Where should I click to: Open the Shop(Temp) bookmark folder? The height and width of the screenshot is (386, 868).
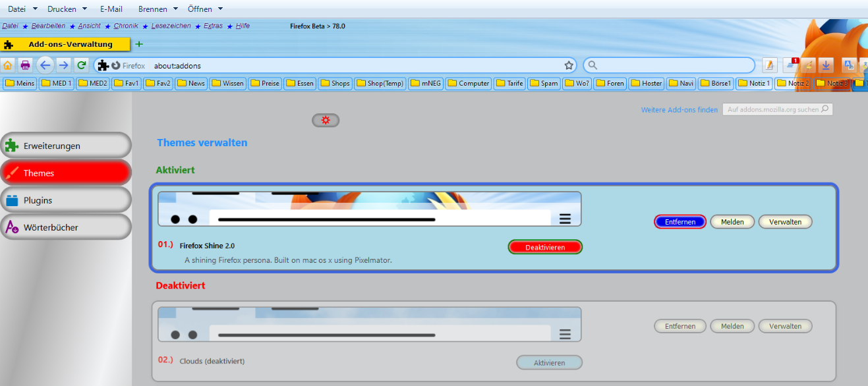point(380,84)
